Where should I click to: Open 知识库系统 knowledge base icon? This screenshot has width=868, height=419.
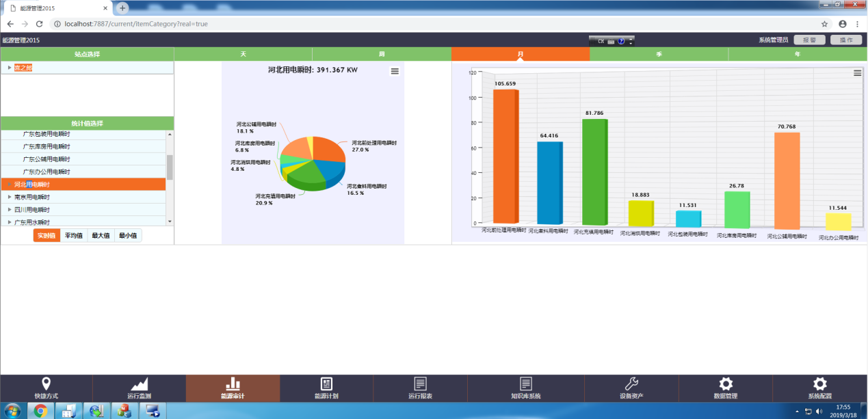coord(525,384)
